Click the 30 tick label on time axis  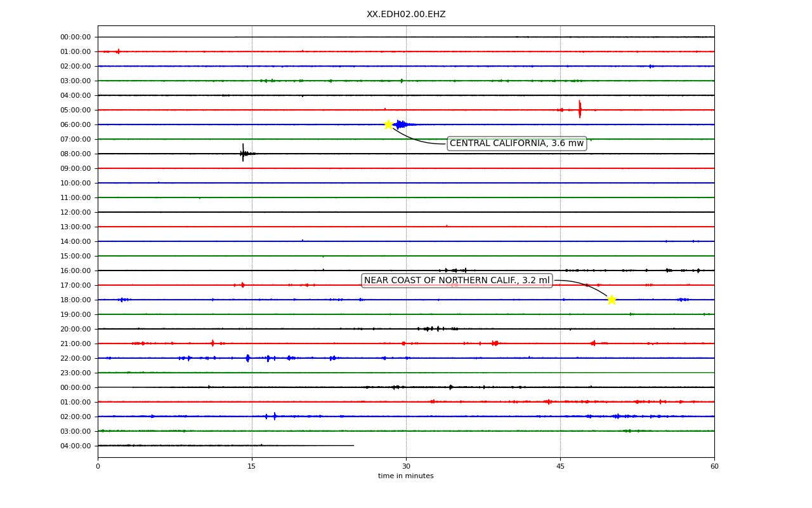coord(406,467)
